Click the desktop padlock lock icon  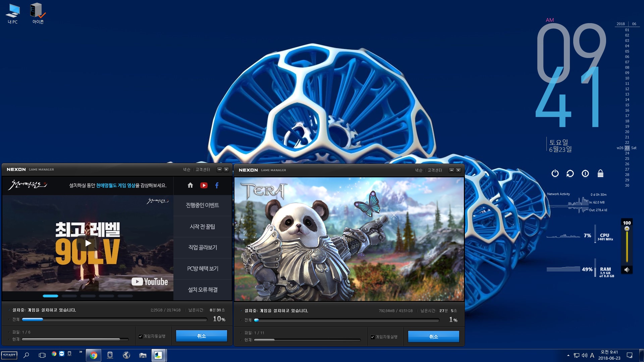point(600,173)
